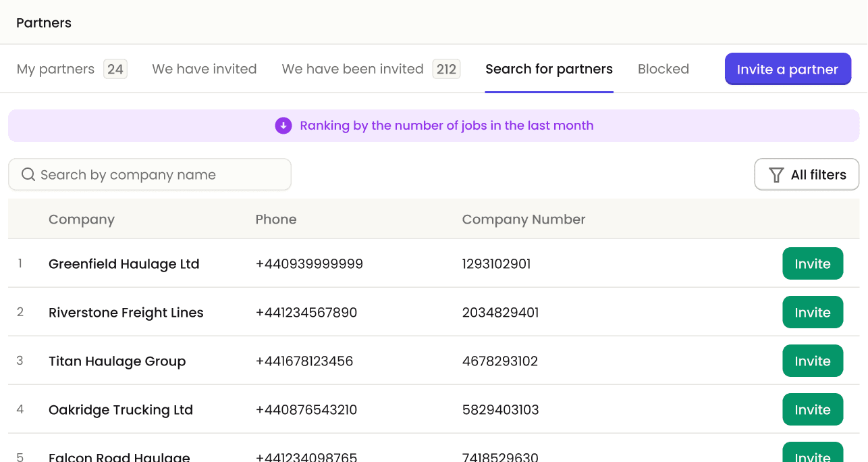Screen dimensions: 868x462
Task: Invite Titan Haulage Group
Action: pos(813,361)
